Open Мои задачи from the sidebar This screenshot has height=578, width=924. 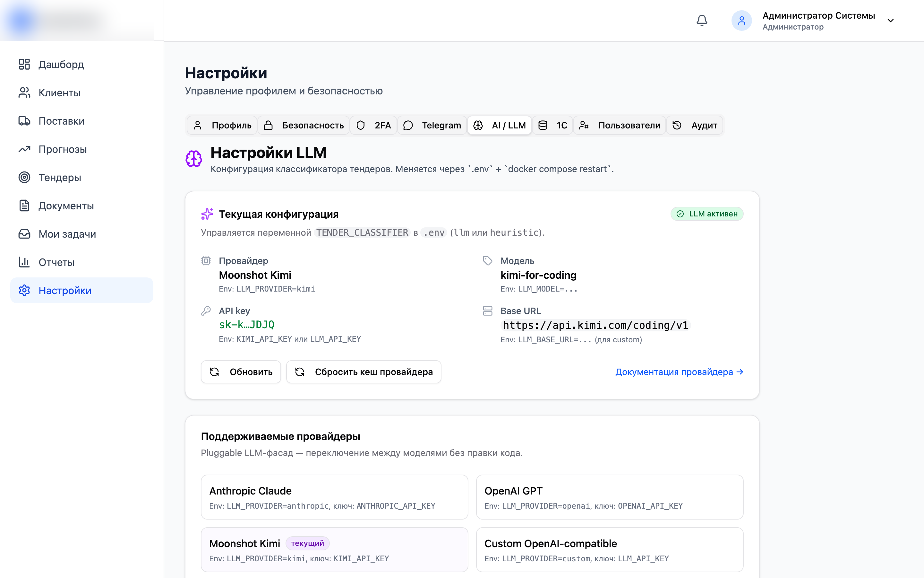coord(82,234)
